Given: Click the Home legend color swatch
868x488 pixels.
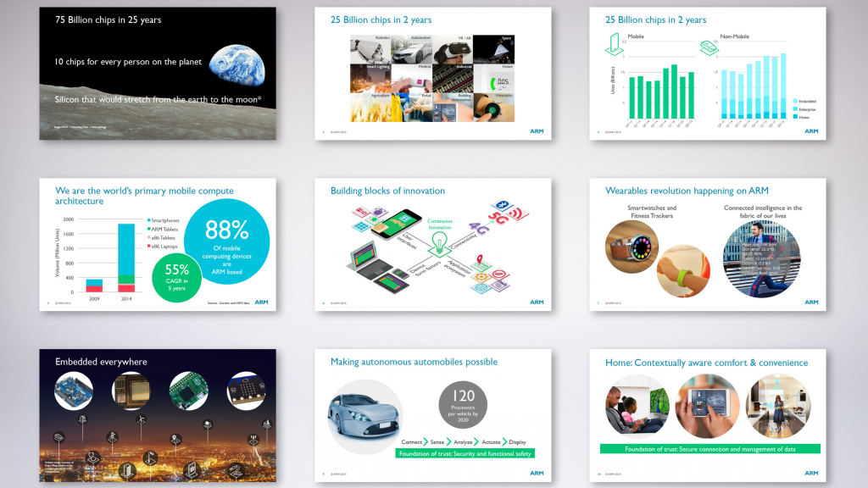Looking at the screenshot, I should coord(795,117).
